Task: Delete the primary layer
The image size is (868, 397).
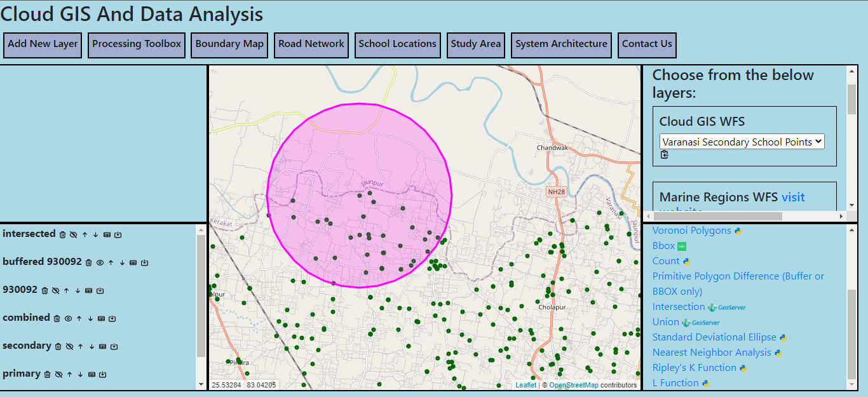Action: 47,374
